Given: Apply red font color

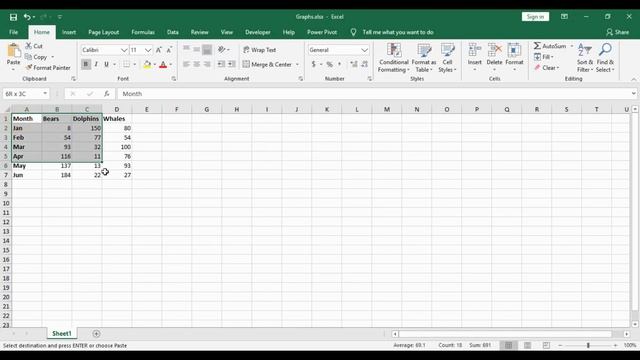Looking at the screenshot, I should 163,64.
